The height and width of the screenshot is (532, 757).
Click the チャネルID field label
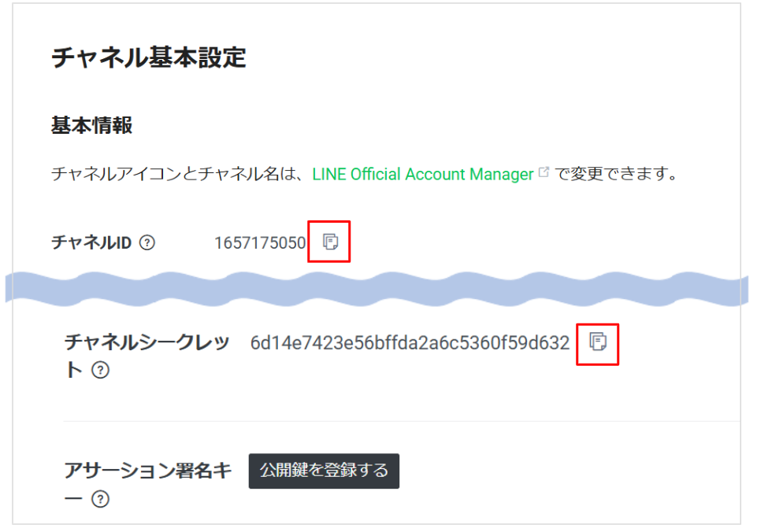(x=91, y=243)
